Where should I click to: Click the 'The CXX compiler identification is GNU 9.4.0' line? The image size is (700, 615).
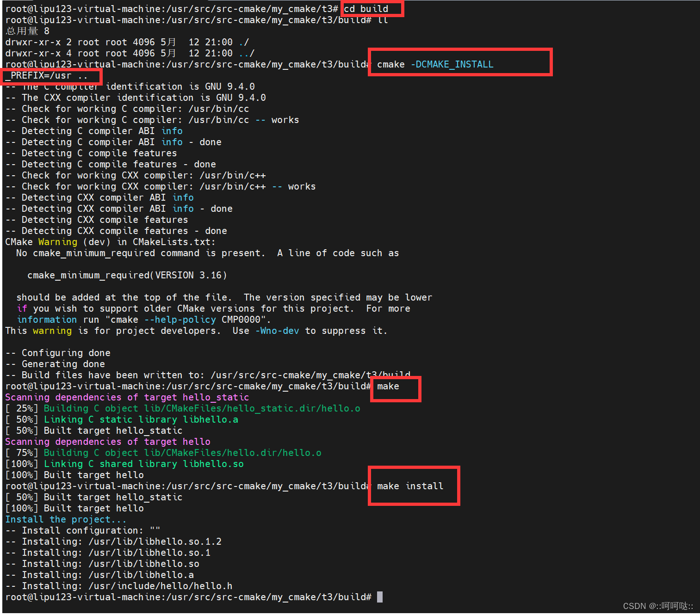[136, 98]
